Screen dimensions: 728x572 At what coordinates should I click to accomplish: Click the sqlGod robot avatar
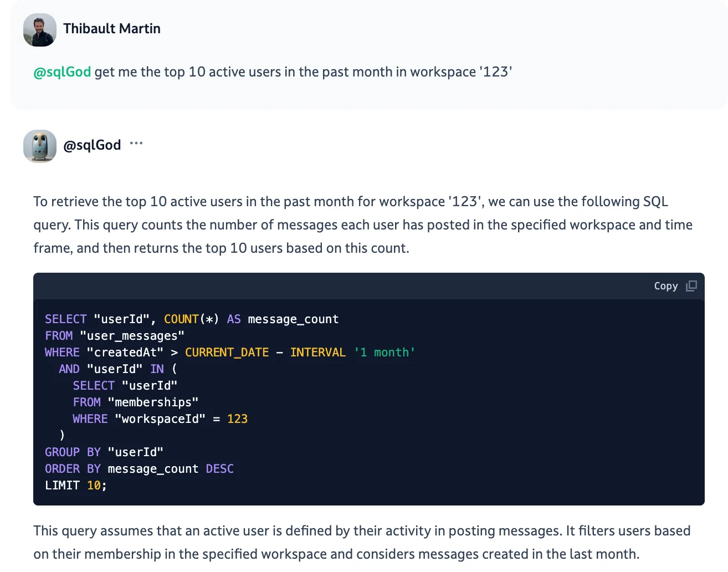[39, 146]
